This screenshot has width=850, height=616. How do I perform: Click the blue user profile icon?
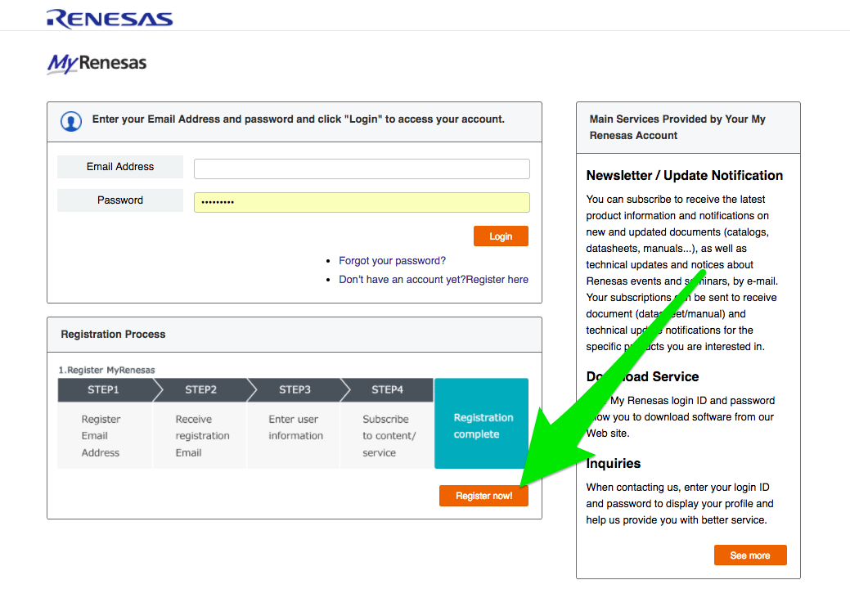click(72, 121)
